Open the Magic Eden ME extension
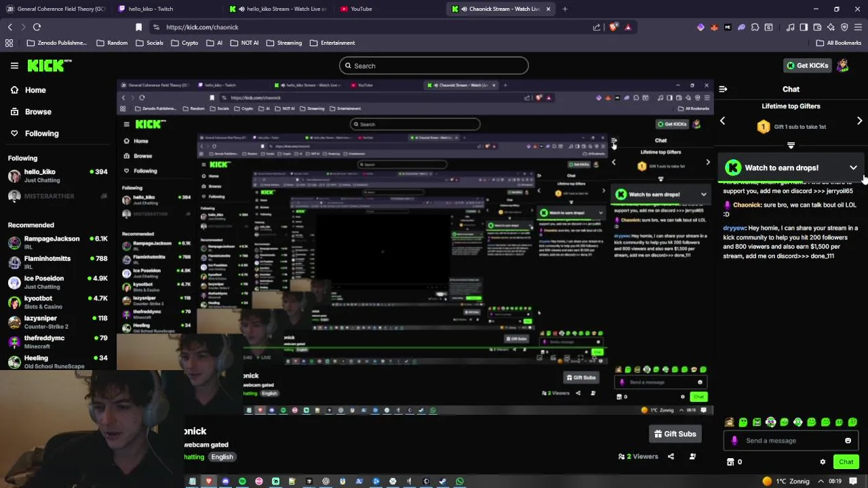 728,27
